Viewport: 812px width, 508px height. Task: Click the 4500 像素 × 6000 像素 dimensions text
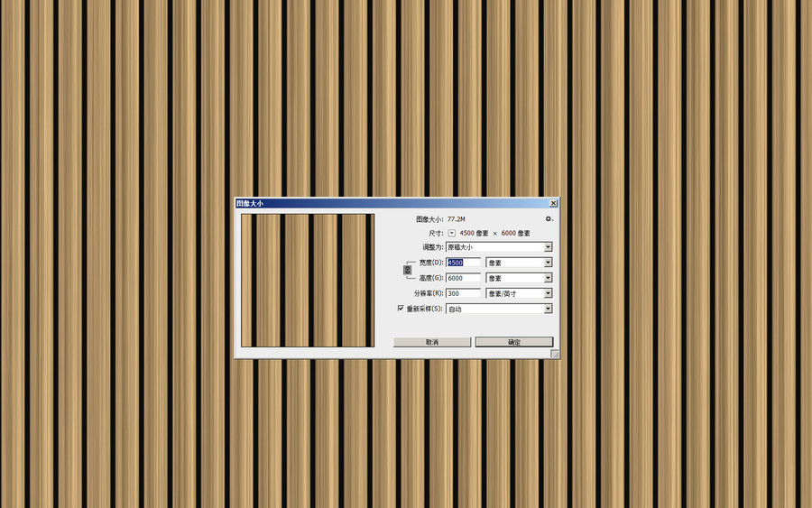pos(494,233)
